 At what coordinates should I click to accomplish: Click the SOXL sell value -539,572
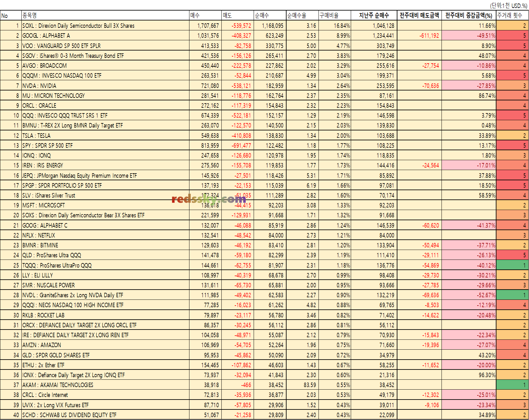coord(241,26)
